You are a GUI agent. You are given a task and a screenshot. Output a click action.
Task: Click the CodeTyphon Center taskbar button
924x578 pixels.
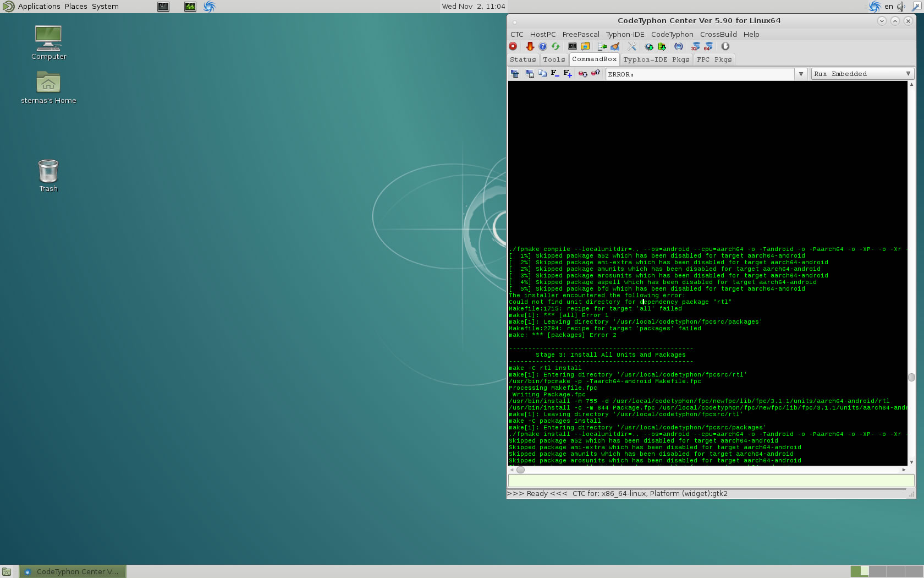73,571
